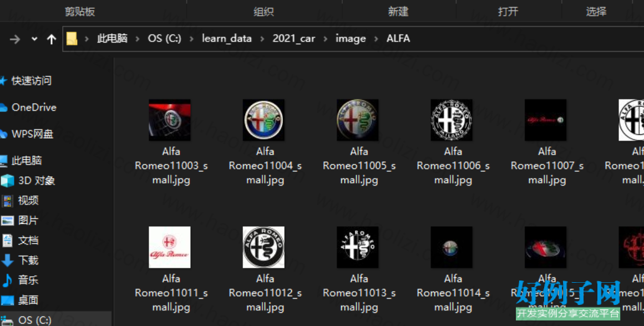Screen dimensions: 644x326
Task: Select Alfa Romeo11011_small.jpg thumbnail
Action: click(x=170, y=247)
